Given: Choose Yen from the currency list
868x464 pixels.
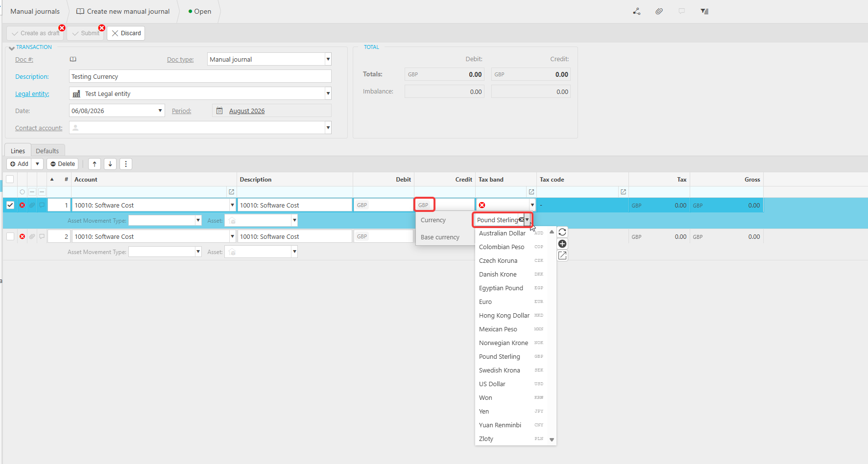Looking at the screenshot, I should 511,412.
